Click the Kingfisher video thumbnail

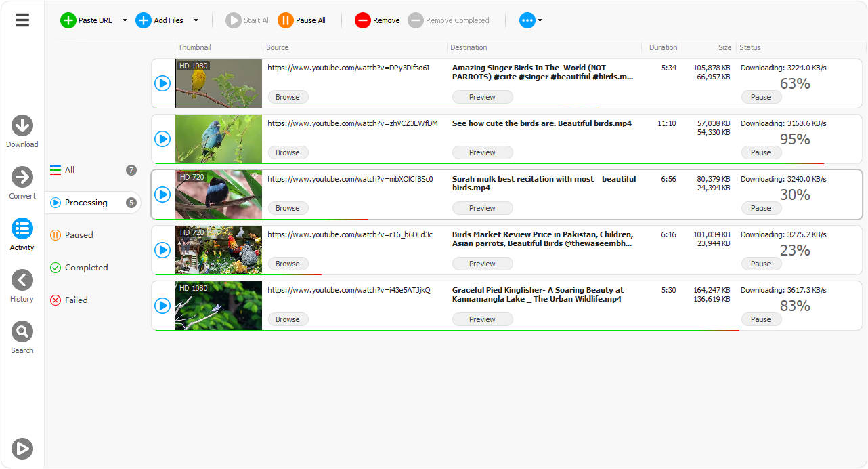click(218, 306)
